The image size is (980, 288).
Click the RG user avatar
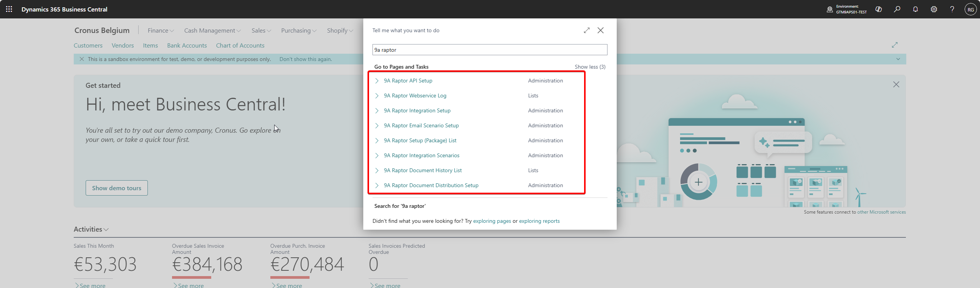pyautogui.click(x=970, y=9)
